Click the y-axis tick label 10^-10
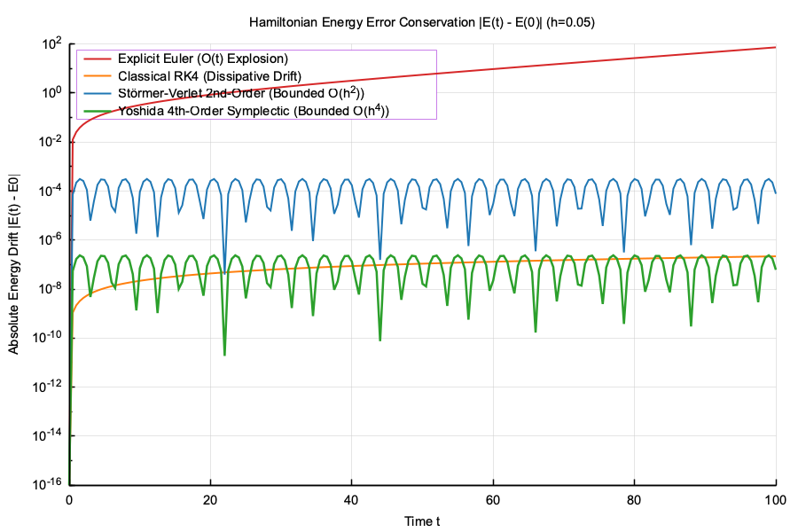 (x=47, y=338)
